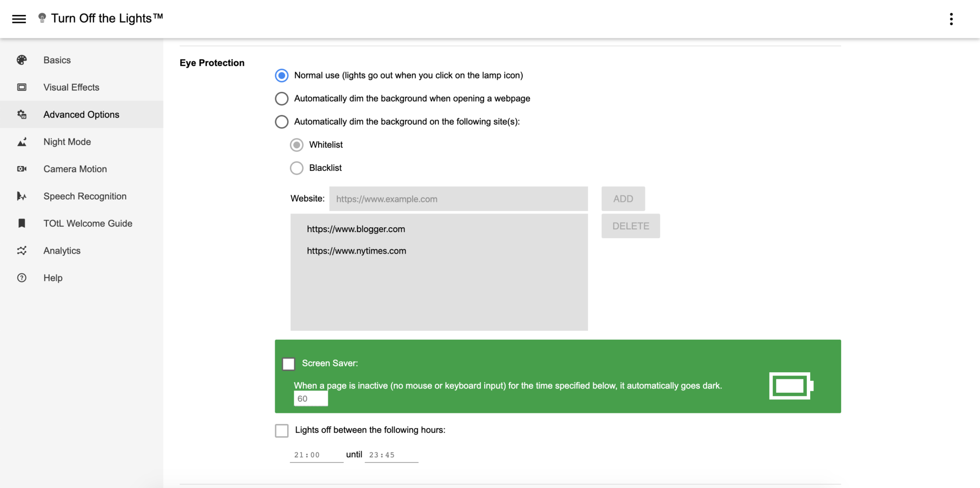Click the ADD website button

[x=623, y=199]
